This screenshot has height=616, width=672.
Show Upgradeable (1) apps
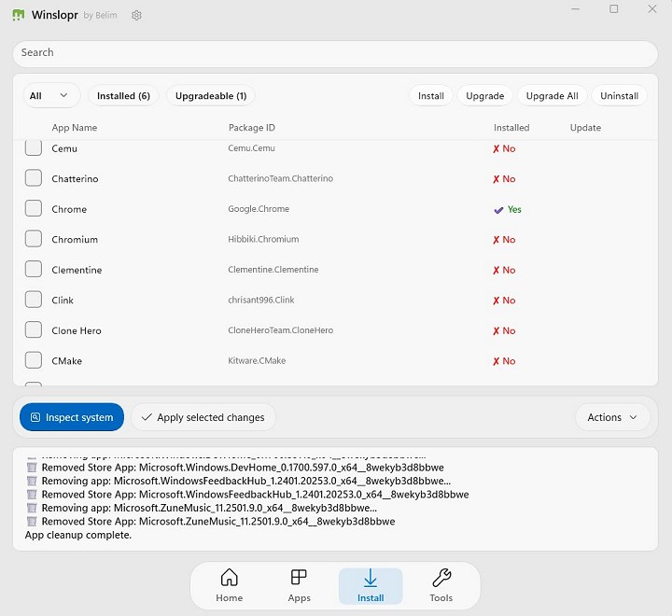tap(211, 95)
